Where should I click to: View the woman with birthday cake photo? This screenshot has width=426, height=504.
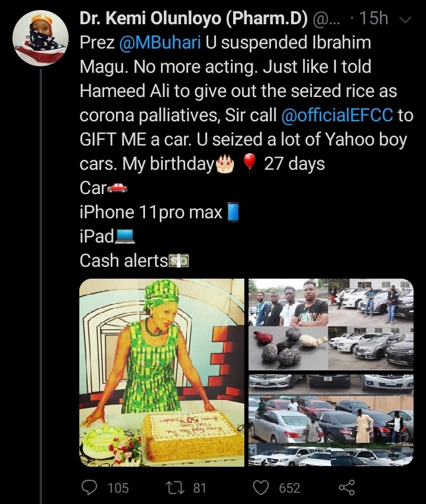coord(162,373)
